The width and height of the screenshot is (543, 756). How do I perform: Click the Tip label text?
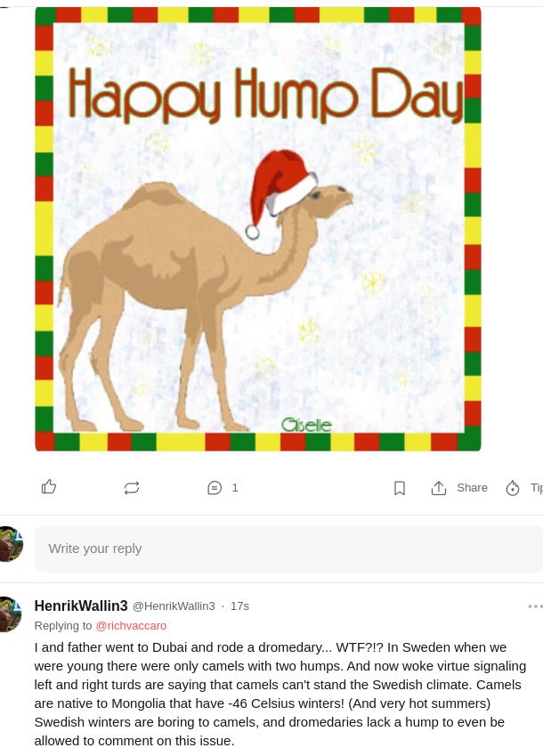click(x=536, y=488)
